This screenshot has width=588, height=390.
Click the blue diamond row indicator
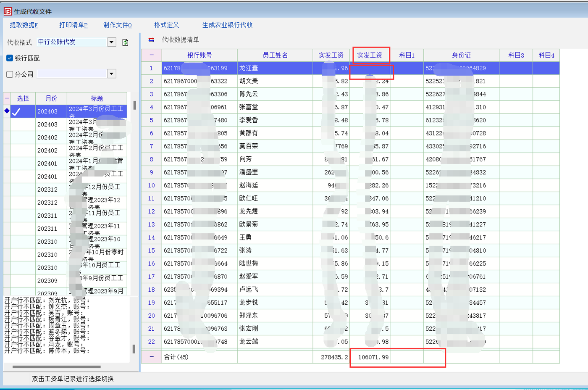click(7, 111)
